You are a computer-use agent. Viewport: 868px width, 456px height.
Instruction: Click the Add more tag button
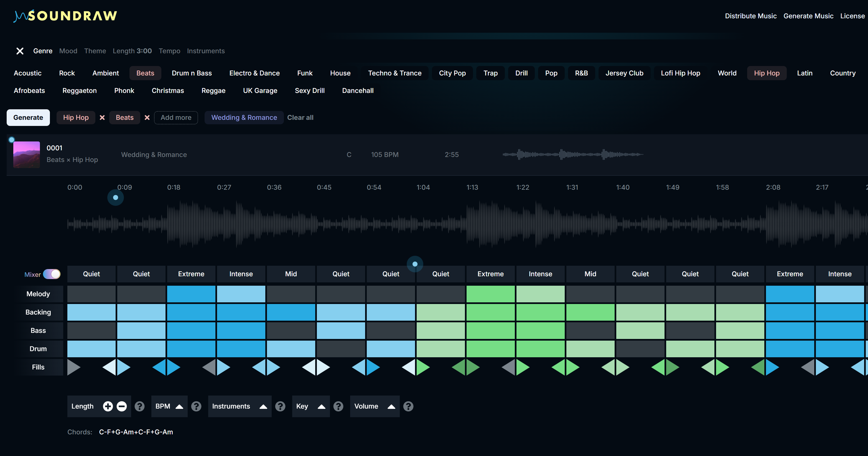point(176,118)
